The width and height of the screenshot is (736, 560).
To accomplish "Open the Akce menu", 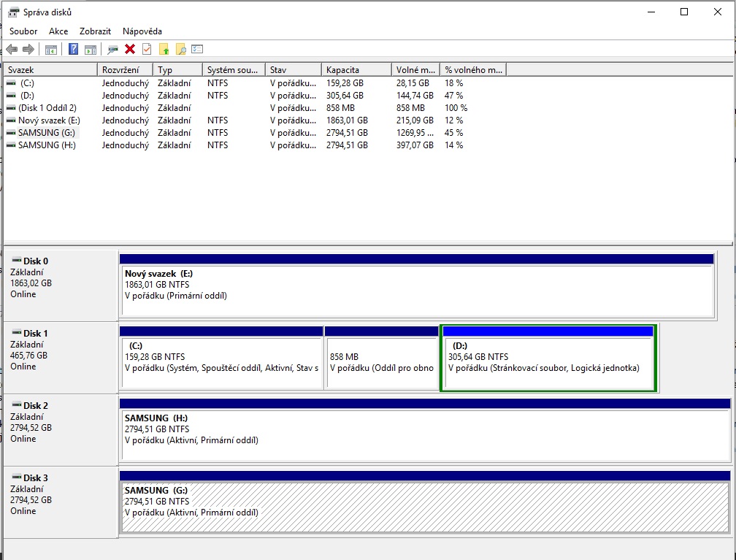I will coord(58,31).
